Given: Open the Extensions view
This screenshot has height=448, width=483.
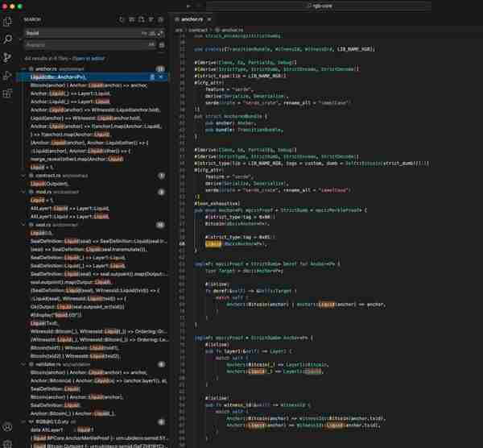Looking at the screenshot, I should [x=7, y=93].
